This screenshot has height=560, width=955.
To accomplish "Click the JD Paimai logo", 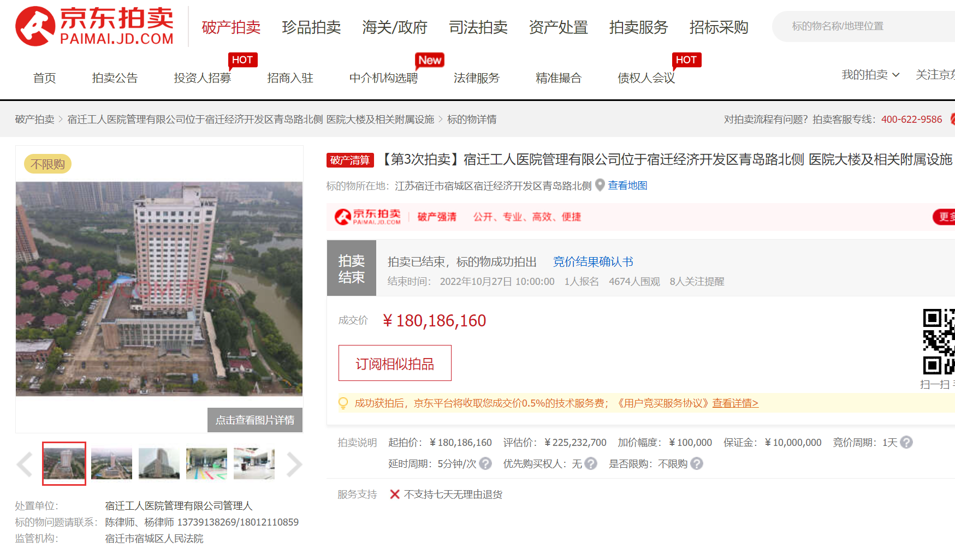I will [94, 26].
